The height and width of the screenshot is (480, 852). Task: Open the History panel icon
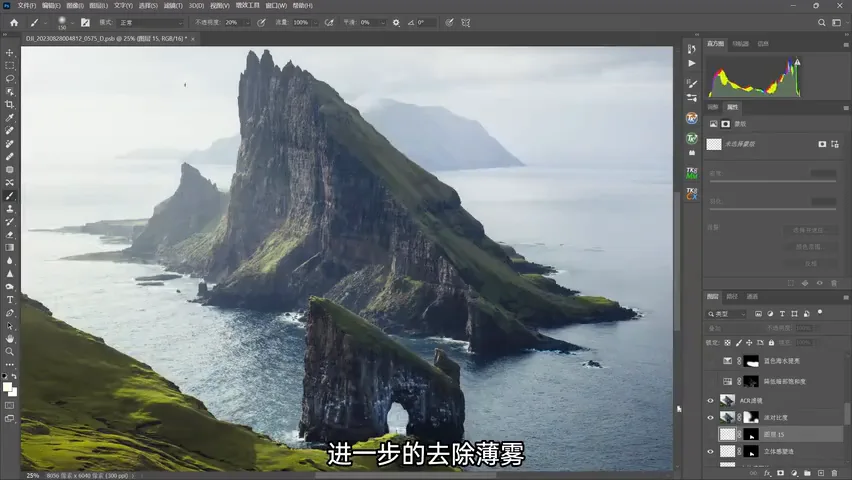click(x=692, y=49)
